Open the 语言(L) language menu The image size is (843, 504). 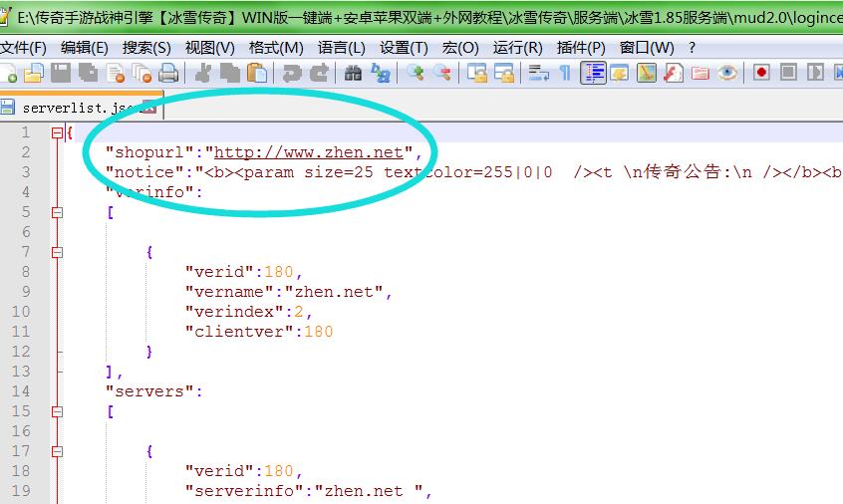341,47
